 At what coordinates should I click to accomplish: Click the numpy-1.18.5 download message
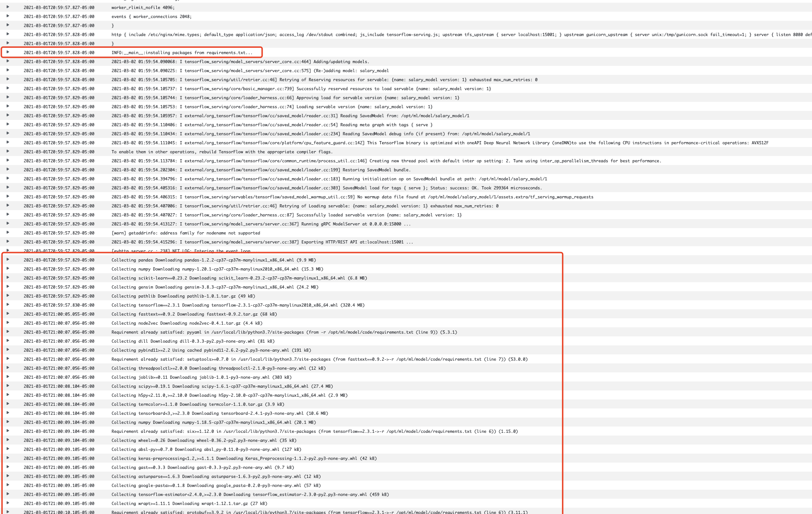(214, 422)
